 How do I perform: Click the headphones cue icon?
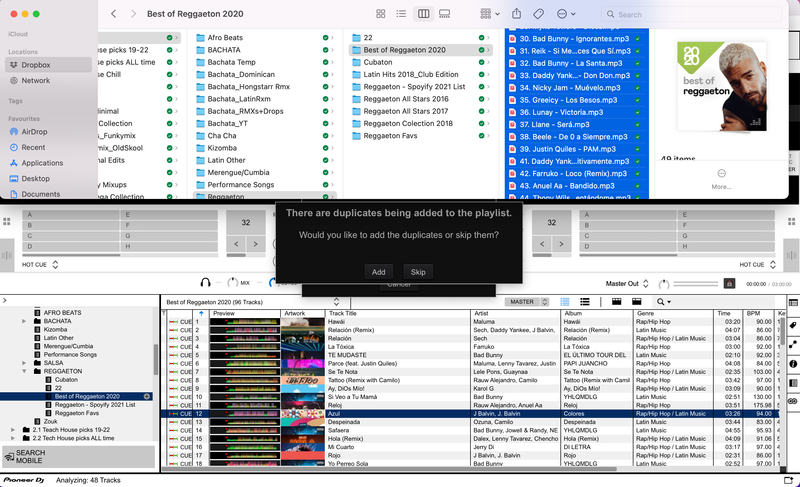pos(205,284)
